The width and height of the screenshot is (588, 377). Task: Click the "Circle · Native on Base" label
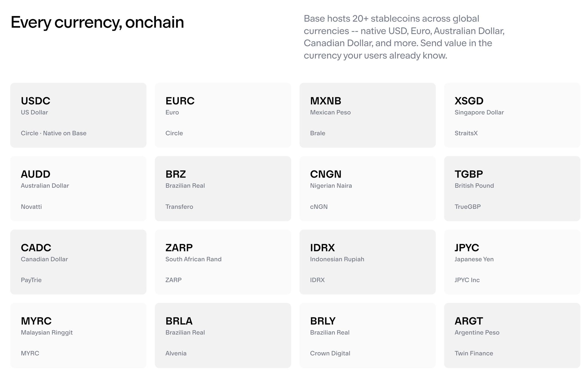click(x=54, y=133)
